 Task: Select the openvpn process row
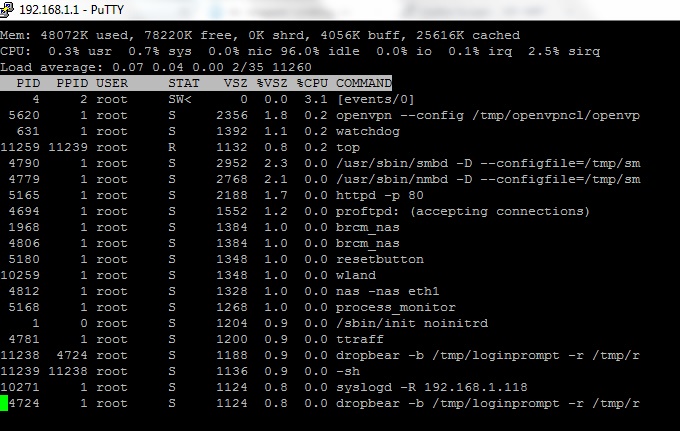tap(320, 115)
